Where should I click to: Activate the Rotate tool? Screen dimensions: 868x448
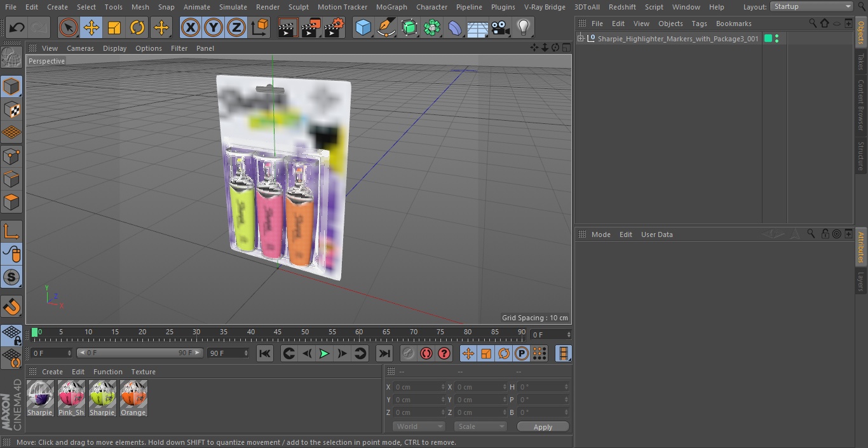coord(137,27)
